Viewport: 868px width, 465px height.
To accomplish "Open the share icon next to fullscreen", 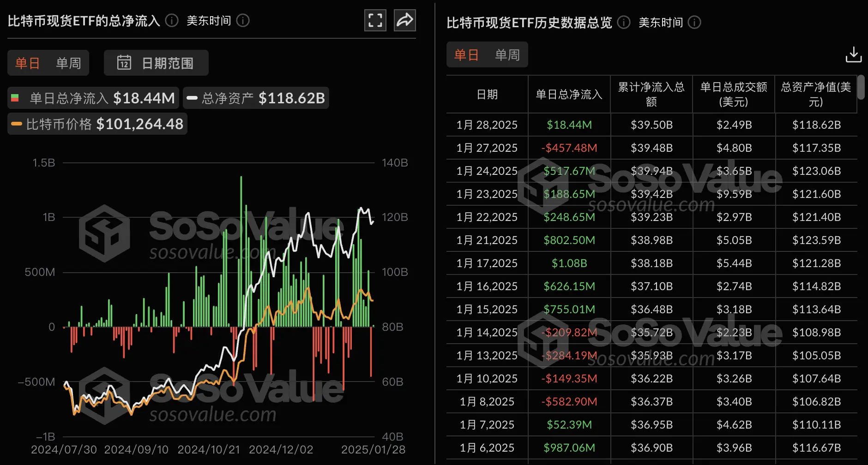I will (404, 20).
